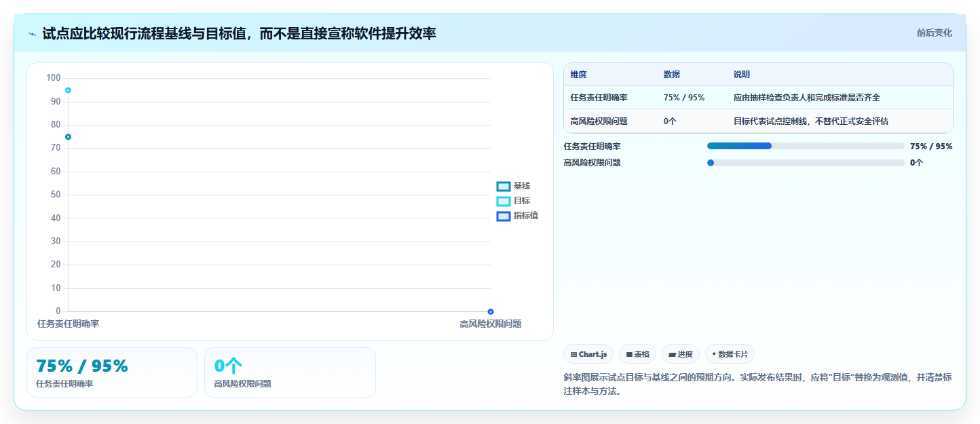Click the 高风险权限问题 label beside the progress bar
The image size is (980, 424).
tap(592, 163)
